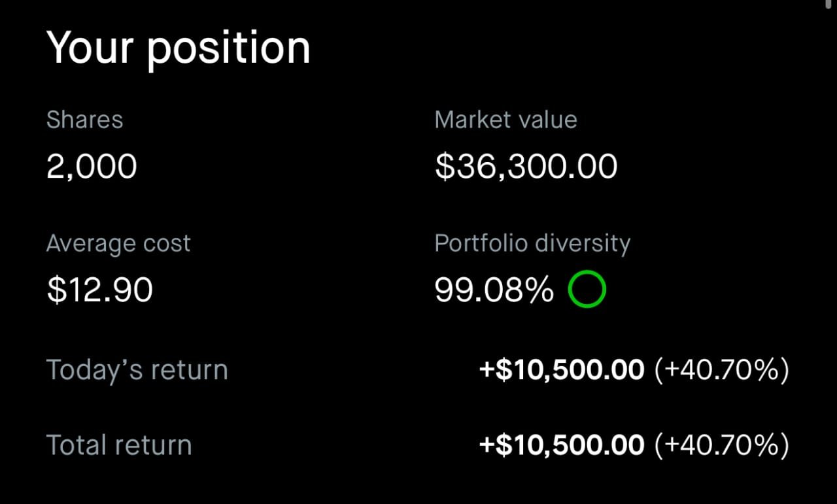Click the Today's return label
The height and width of the screenshot is (504, 837).
click(137, 370)
